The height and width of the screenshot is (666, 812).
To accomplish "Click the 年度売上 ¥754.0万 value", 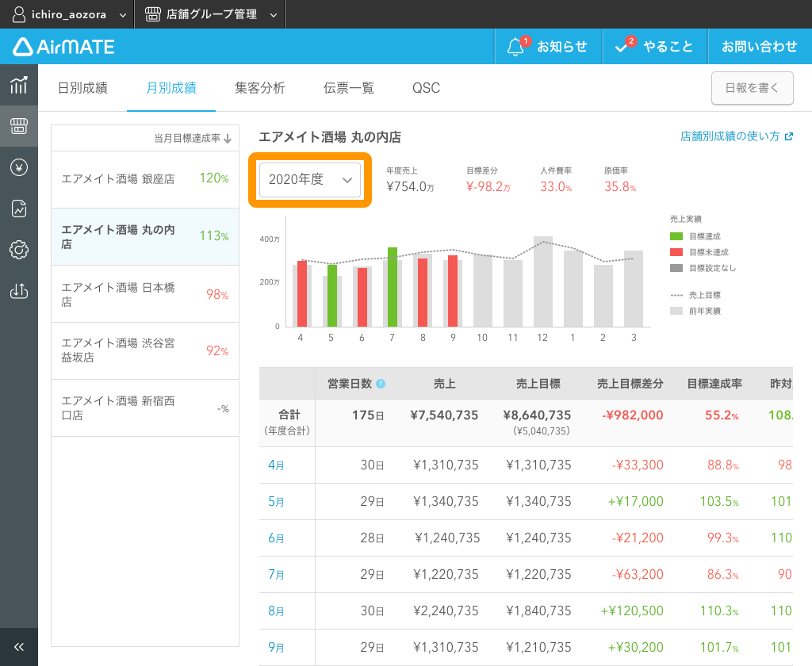I will point(410,186).
